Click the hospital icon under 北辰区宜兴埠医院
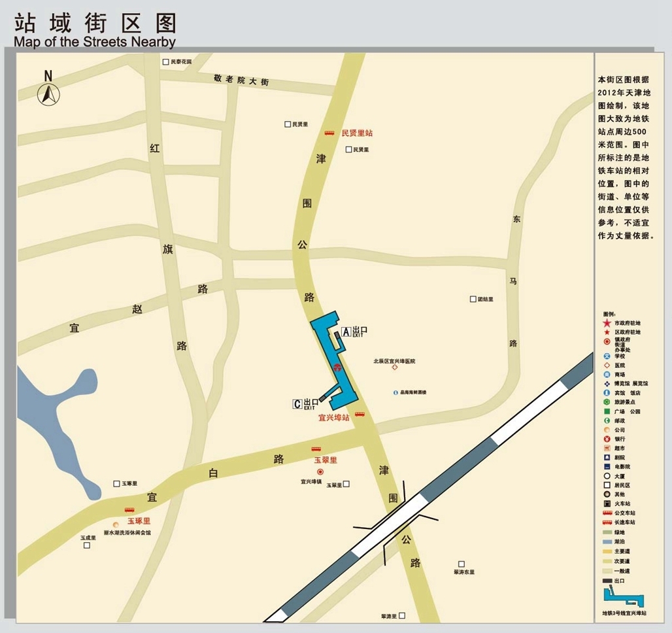 (x=394, y=368)
